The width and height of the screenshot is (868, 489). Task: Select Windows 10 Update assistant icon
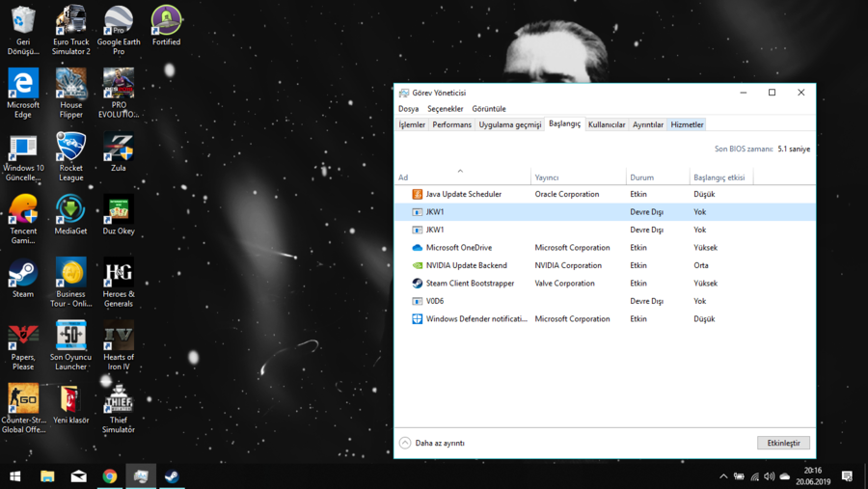click(23, 156)
